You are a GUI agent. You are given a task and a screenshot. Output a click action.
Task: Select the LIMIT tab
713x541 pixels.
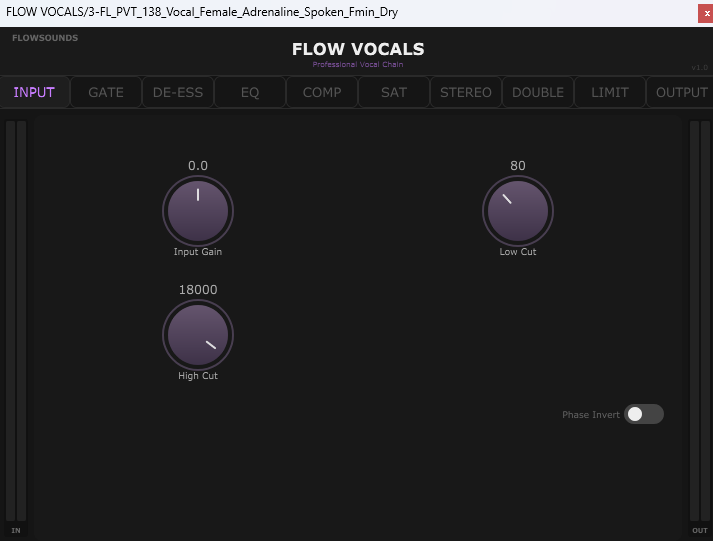610,92
